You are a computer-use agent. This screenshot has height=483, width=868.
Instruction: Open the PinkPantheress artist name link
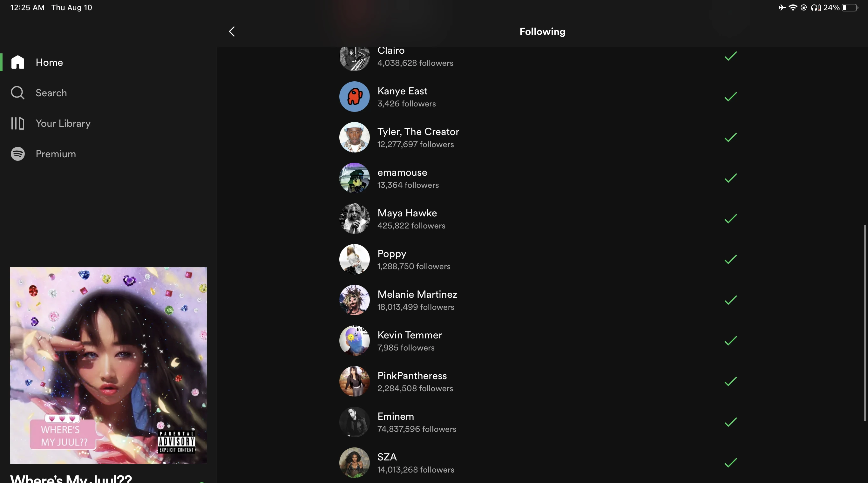[x=412, y=376]
